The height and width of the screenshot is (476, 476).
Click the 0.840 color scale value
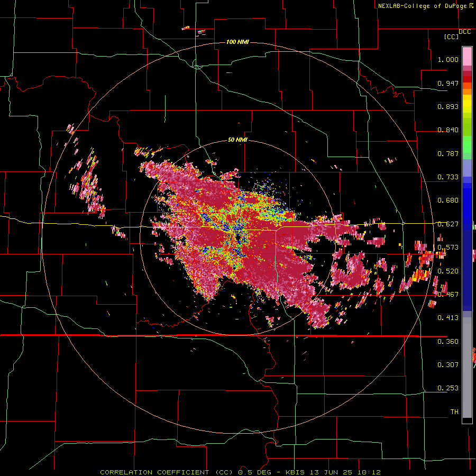[448, 130]
